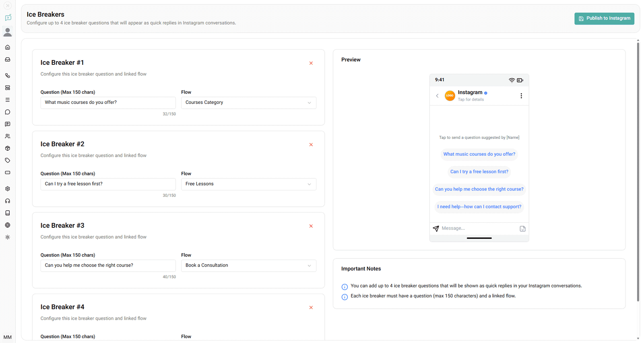Open the card rectangle icon in sidebar
This screenshot has width=644, height=343.
(8, 172)
